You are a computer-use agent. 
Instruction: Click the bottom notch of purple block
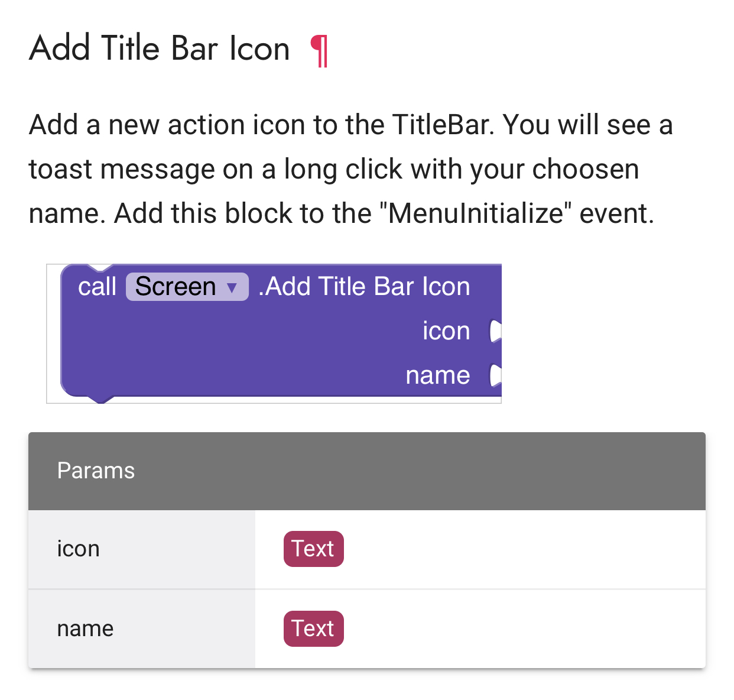pos(101,398)
